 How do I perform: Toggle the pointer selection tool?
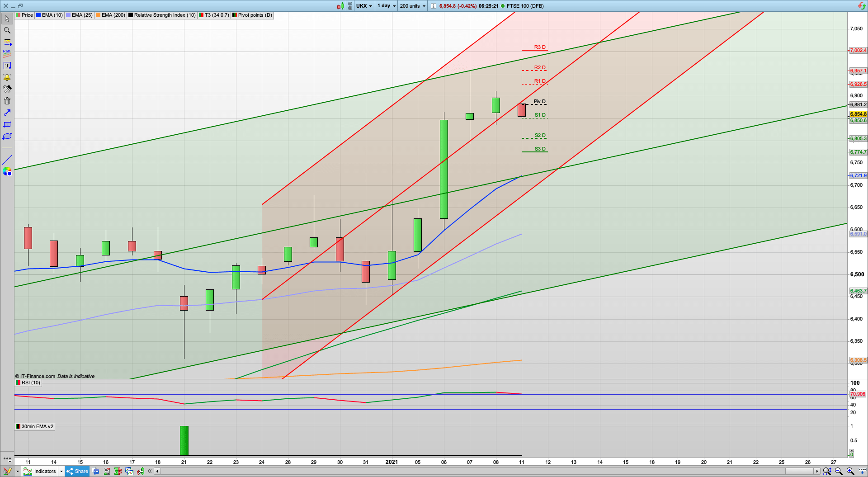7,19
